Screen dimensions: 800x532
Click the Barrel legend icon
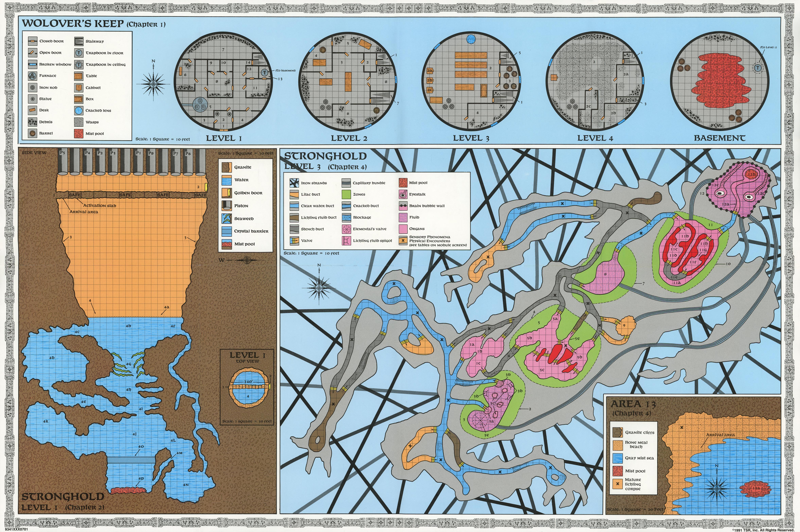(33, 133)
